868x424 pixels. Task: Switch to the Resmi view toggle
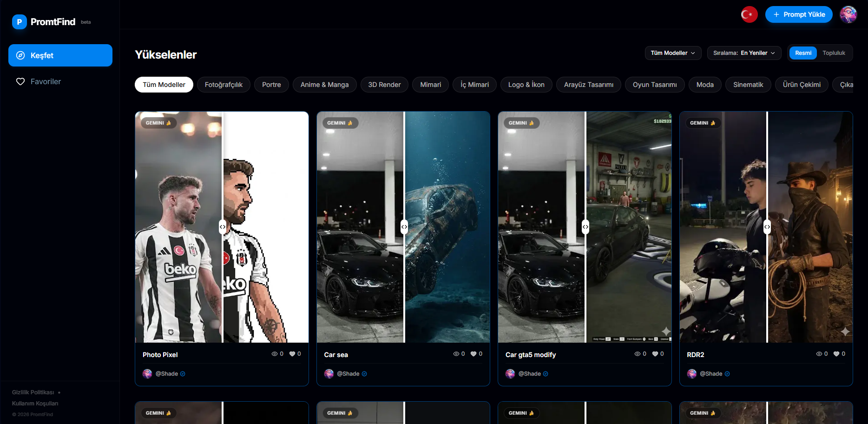(x=803, y=53)
